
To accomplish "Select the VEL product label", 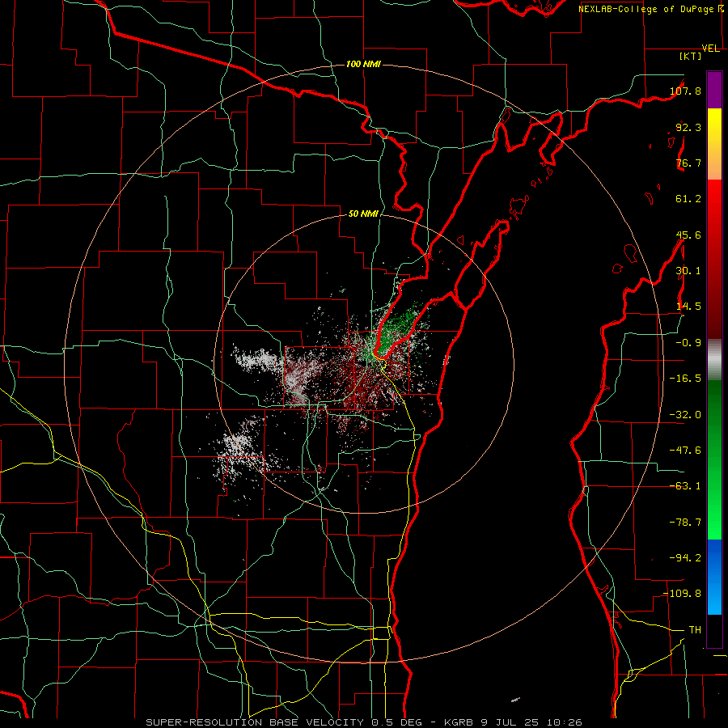I will (x=710, y=49).
